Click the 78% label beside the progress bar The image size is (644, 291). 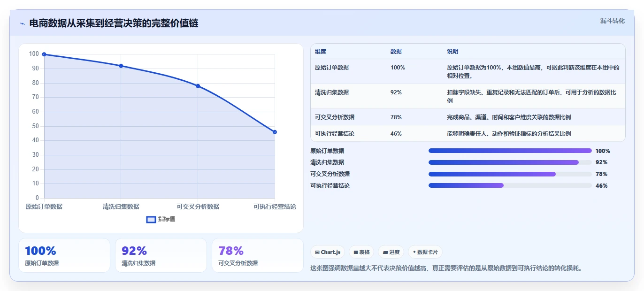(601, 174)
